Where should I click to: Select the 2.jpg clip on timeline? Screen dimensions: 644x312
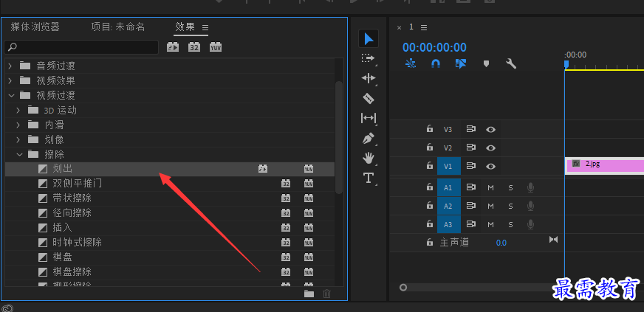tap(605, 166)
